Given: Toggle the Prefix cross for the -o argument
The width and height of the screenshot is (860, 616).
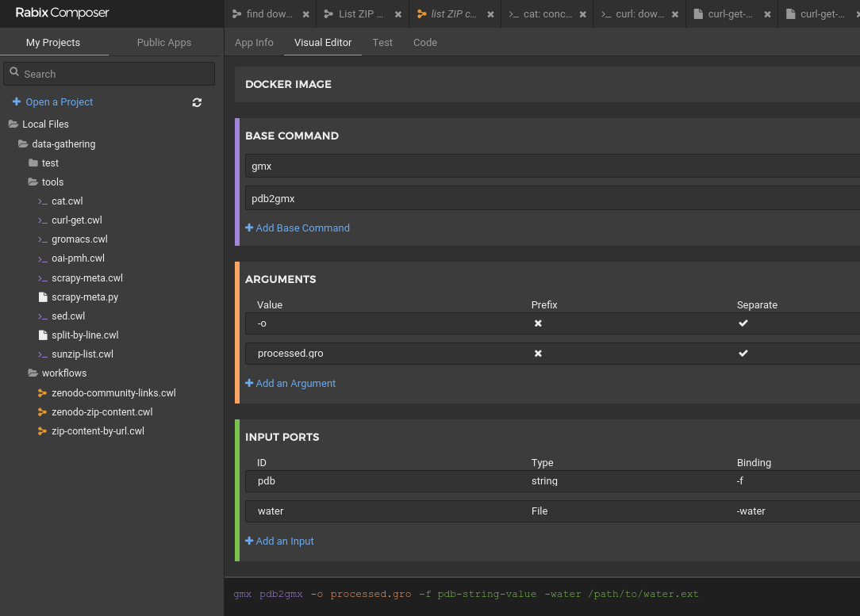Looking at the screenshot, I should tap(538, 323).
